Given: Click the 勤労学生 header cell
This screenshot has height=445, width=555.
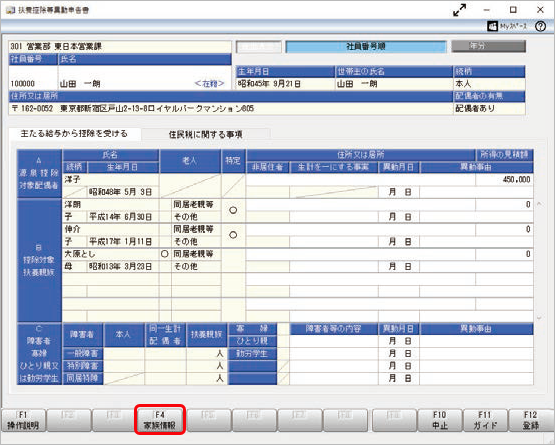Looking at the screenshot, I should pos(252,353).
